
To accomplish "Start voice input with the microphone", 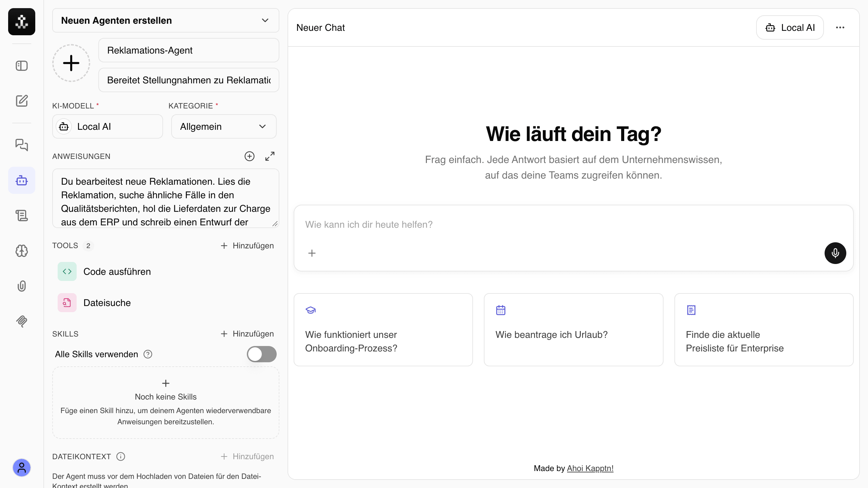I will coord(835,253).
